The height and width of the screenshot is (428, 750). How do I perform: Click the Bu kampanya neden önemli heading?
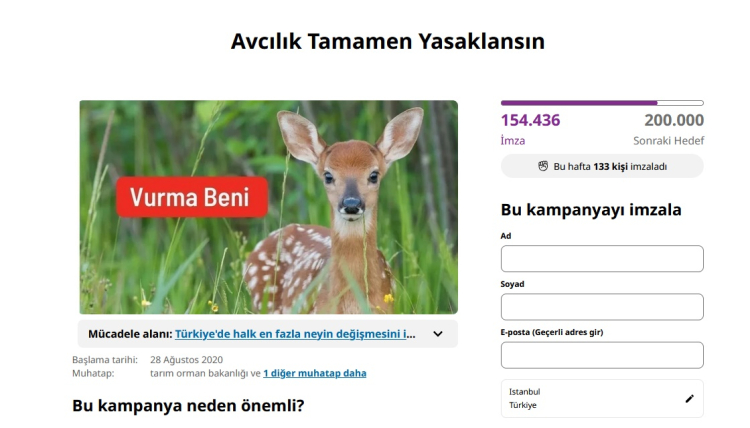coord(188,406)
